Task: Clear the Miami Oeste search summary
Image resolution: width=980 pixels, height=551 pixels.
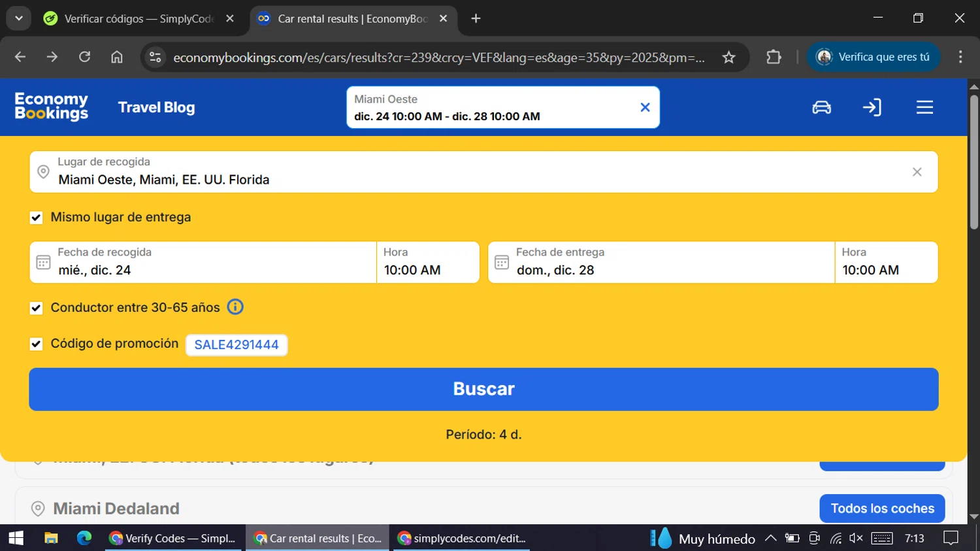Action: coord(645,107)
